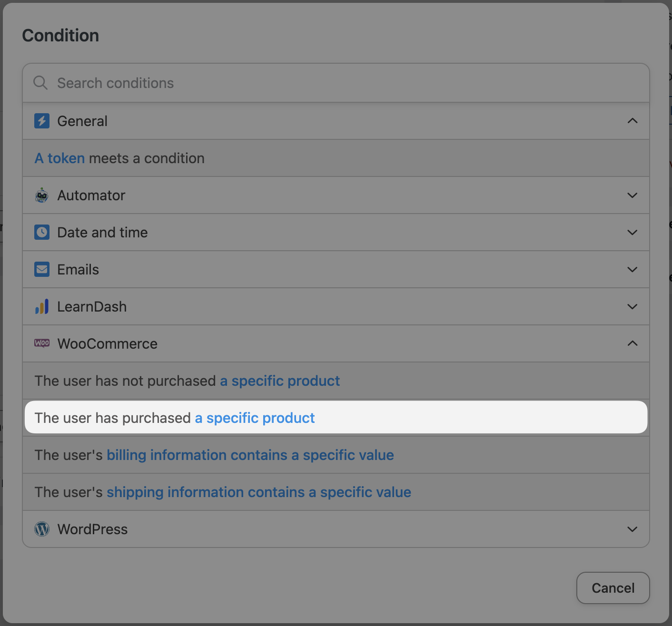The image size is (672, 626).
Task: Click the WooCommerce Woo logo
Action: [x=42, y=343]
